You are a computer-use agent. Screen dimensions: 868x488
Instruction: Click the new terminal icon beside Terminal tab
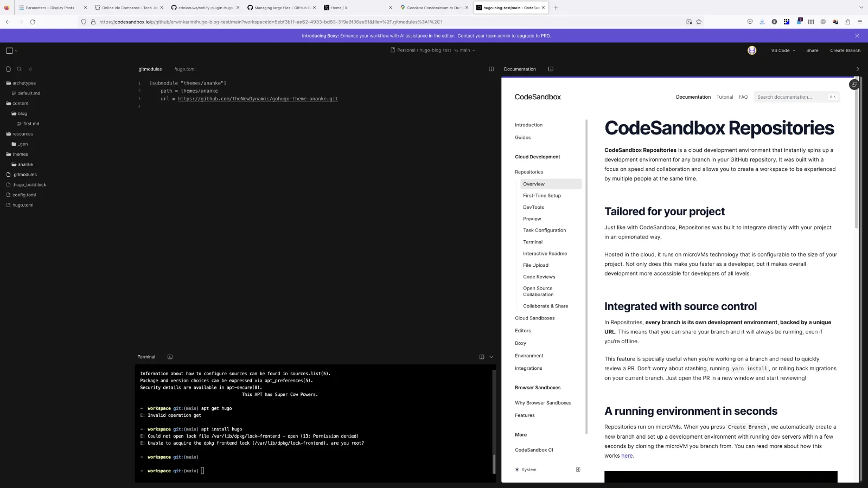170,357
